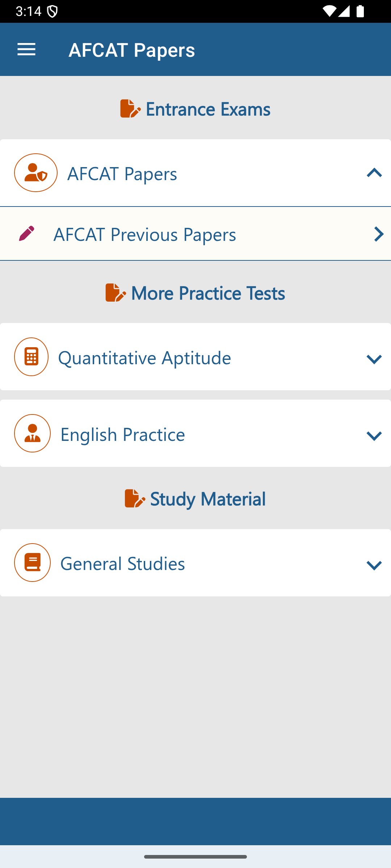Tap the person icon for English Practice
This screenshot has height=868, width=391.
click(x=33, y=433)
